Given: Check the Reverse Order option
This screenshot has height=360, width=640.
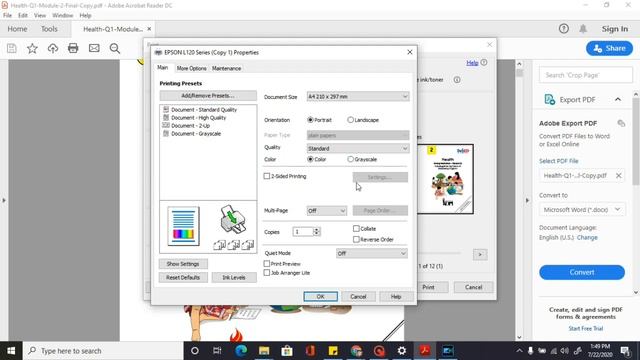Looking at the screenshot, I should pos(356,239).
